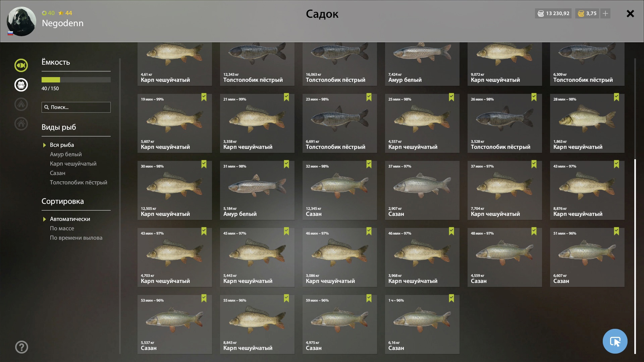Select the Вся рыба filter
644x362 pixels.
click(x=62, y=145)
